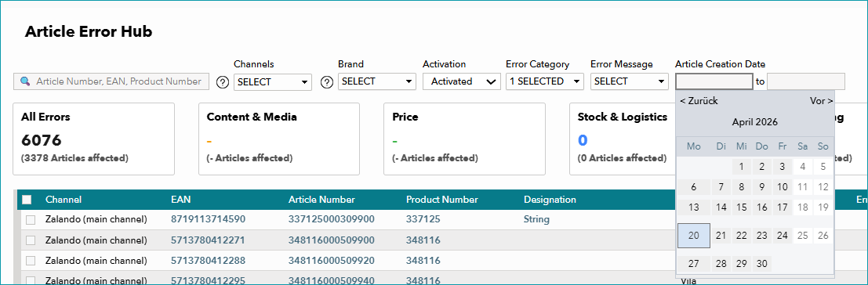Open EAN link 5713780412271
Image resolution: width=868 pixels, height=285 pixels.
pos(208,240)
